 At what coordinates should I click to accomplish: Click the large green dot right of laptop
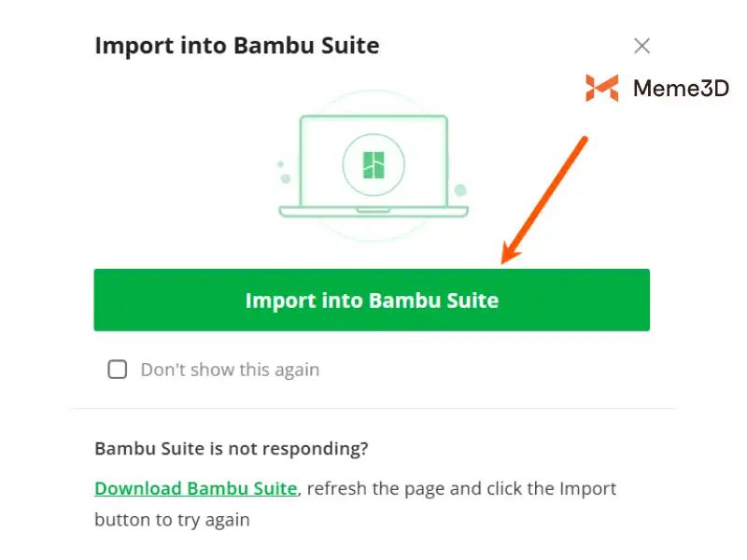(x=460, y=190)
